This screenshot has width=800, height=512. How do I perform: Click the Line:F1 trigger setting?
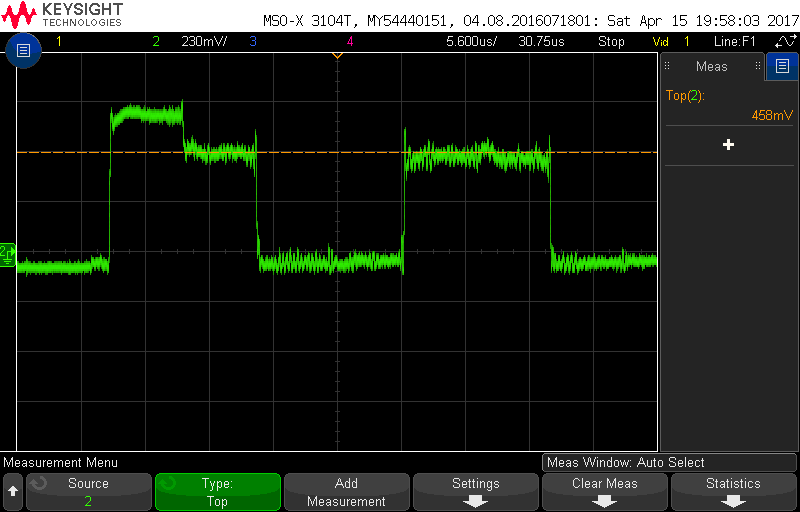coord(734,41)
